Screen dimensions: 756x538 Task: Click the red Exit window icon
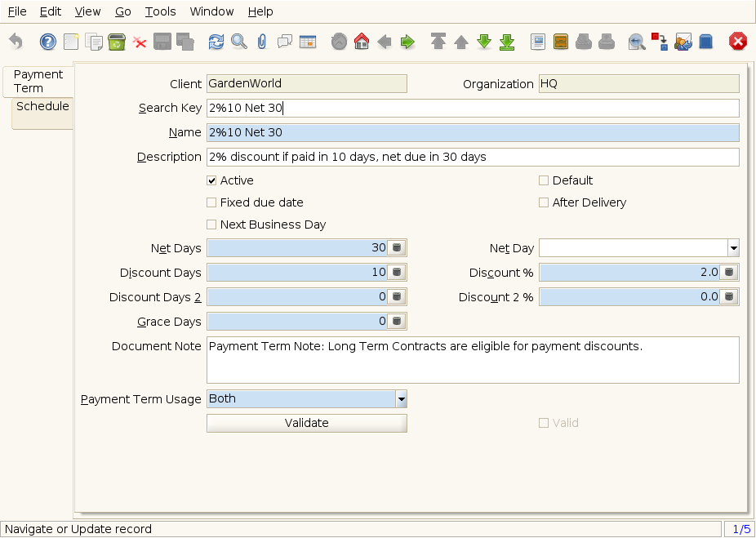pyautogui.click(x=738, y=42)
